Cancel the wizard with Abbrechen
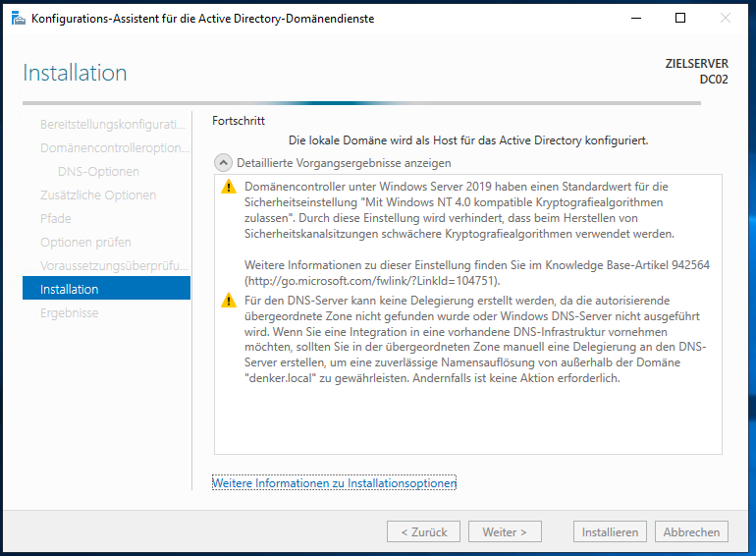This screenshot has height=556, width=756. point(691,531)
